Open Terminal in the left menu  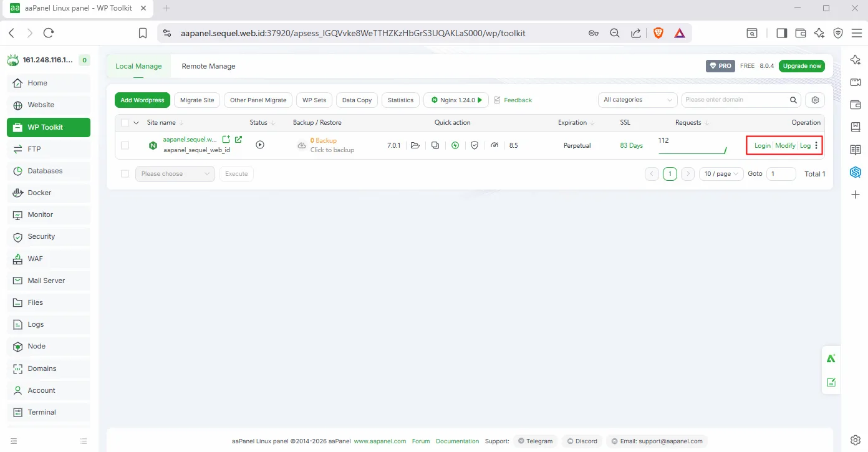49,412
